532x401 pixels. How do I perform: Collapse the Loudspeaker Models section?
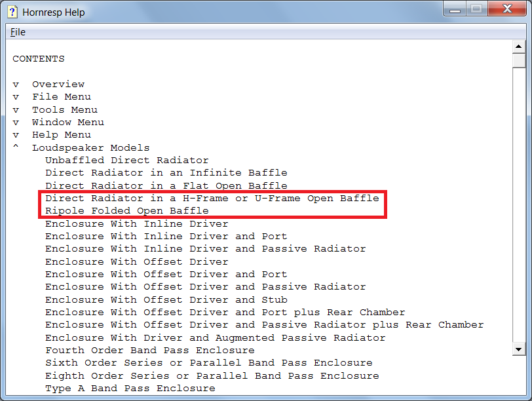pos(16,147)
